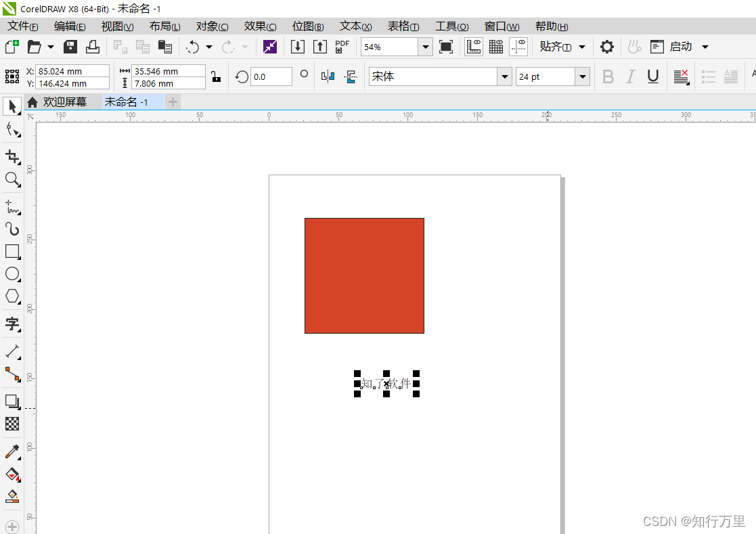Save the current document

[x=70, y=47]
